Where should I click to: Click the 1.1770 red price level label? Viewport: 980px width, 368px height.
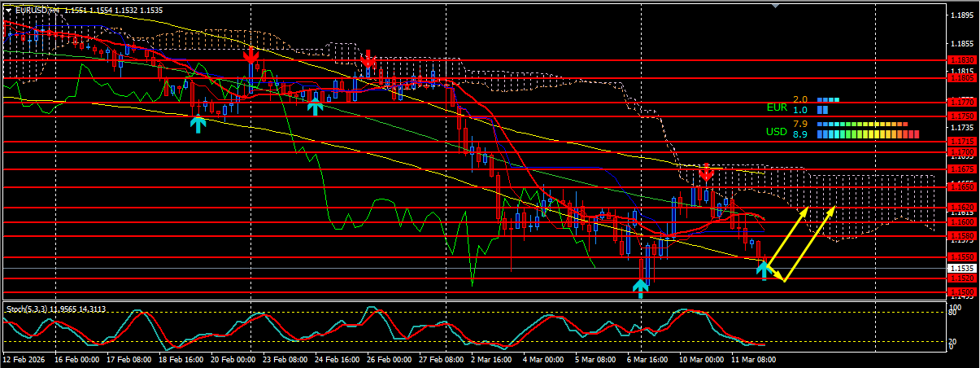(963, 103)
